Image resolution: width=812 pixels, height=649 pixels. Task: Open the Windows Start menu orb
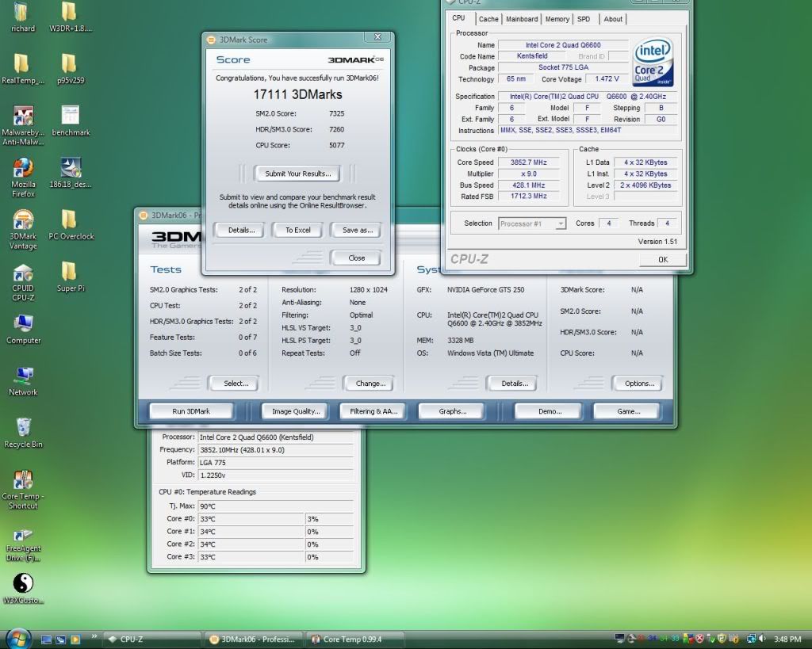19,639
